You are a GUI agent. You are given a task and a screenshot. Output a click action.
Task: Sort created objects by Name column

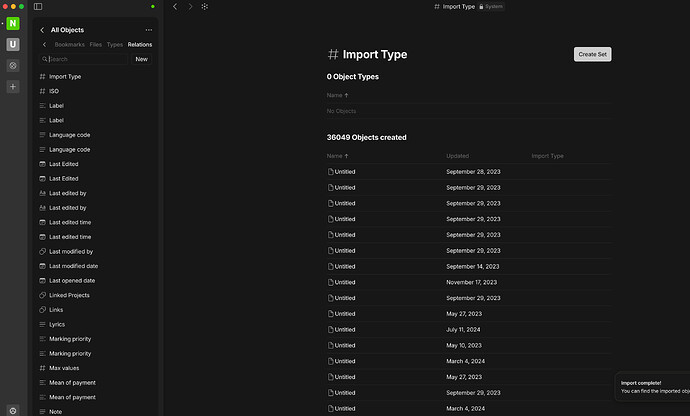pos(338,156)
